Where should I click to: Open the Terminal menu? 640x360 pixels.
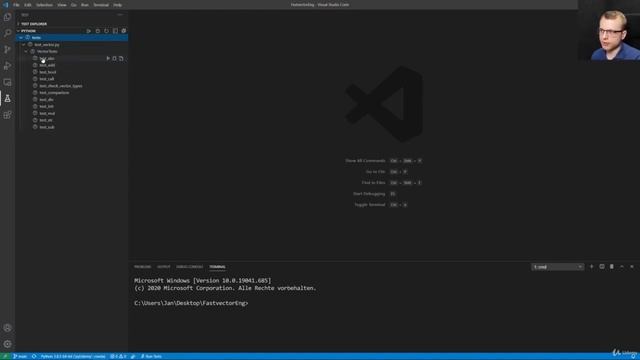101,5
